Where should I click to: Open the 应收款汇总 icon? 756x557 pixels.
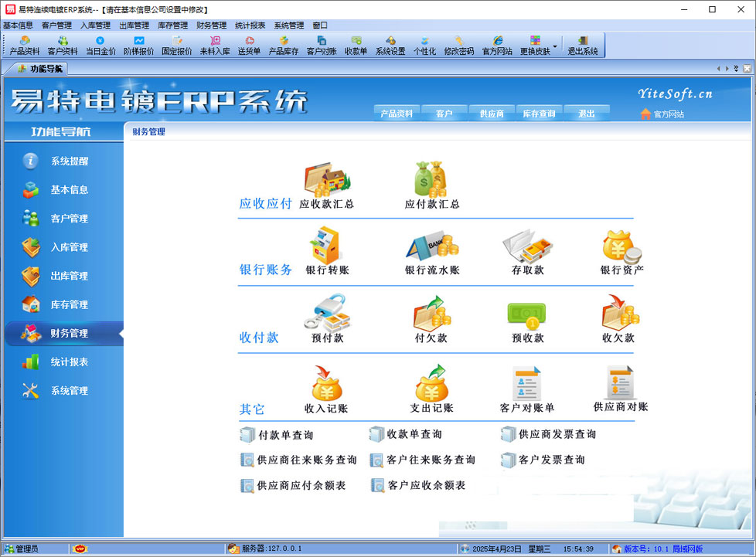point(327,181)
